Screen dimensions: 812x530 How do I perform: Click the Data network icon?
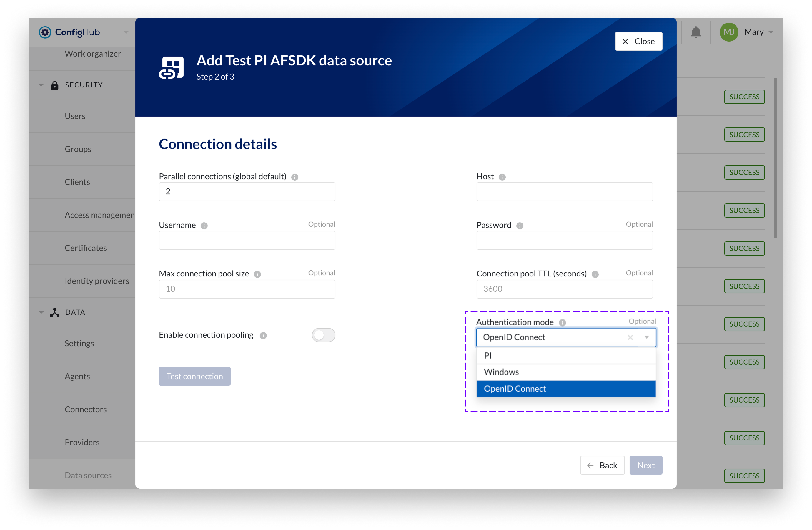(x=55, y=312)
